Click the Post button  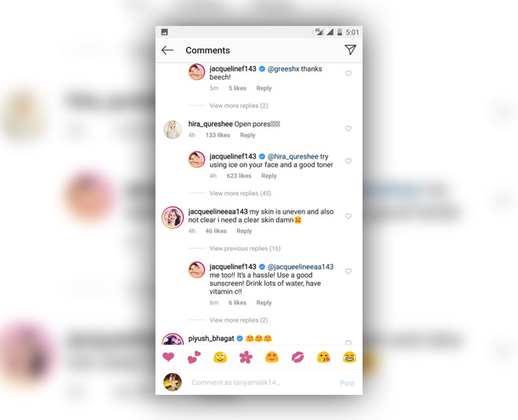pyautogui.click(x=347, y=383)
